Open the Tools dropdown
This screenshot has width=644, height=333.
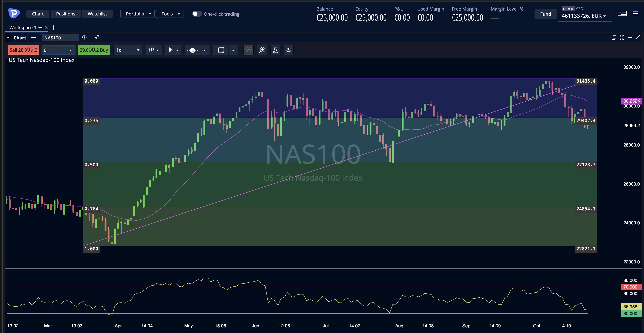tap(169, 14)
